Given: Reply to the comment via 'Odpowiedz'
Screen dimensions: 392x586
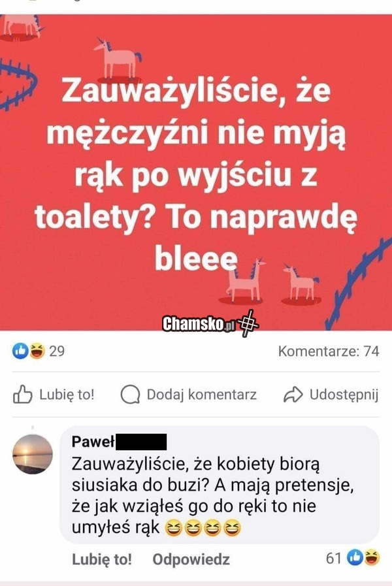Looking at the screenshot, I should tap(191, 559).
